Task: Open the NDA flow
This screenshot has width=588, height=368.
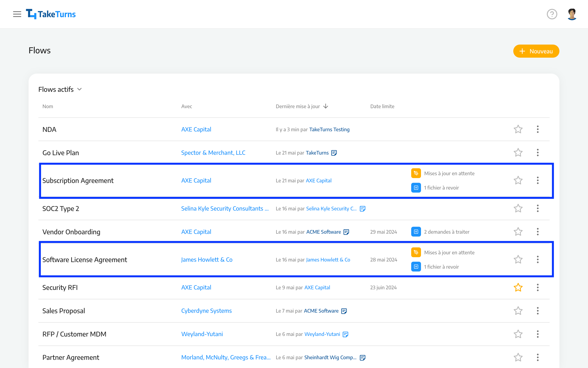Action: coord(49,129)
